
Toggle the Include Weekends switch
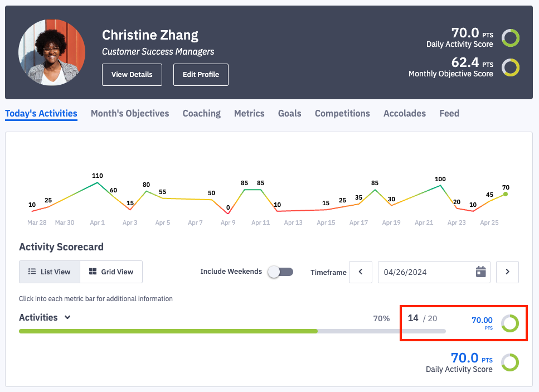point(280,272)
